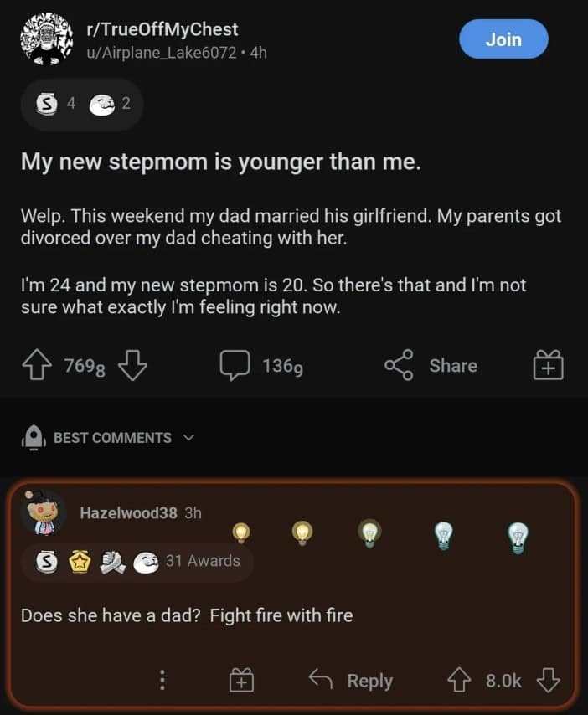
Task: Upvote Hazelwood38's comment
Action: [x=458, y=681]
